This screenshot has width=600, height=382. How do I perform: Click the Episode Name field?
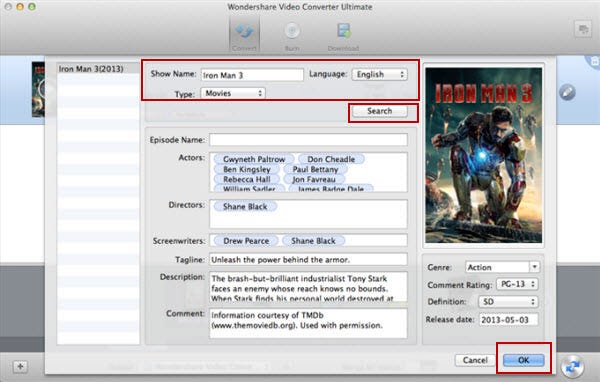click(308, 140)
